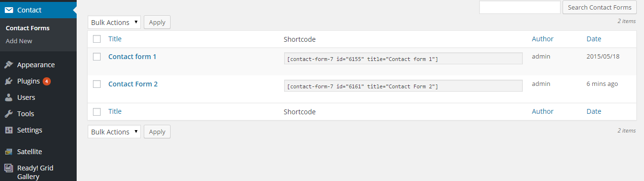This screenshot has width=644, height=181.
Task: Click the Plugins plug icon
Action: (x=9, y=81)
